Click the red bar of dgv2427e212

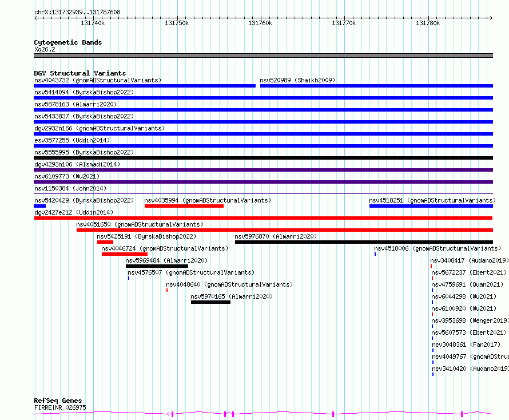point(263,218)
